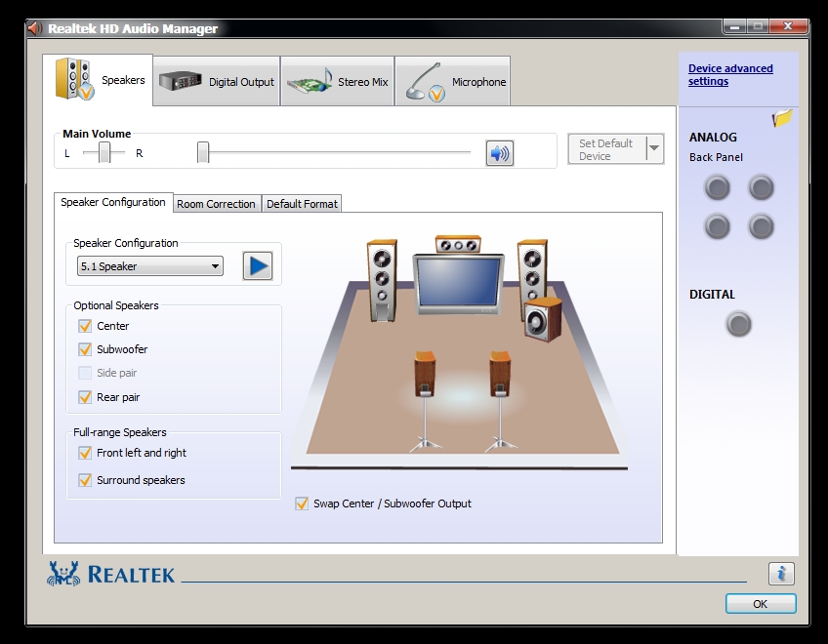Viewport: 828px width, 644px height.
Task: Switch to Default Format tab
Action: (x=302, y=204)
